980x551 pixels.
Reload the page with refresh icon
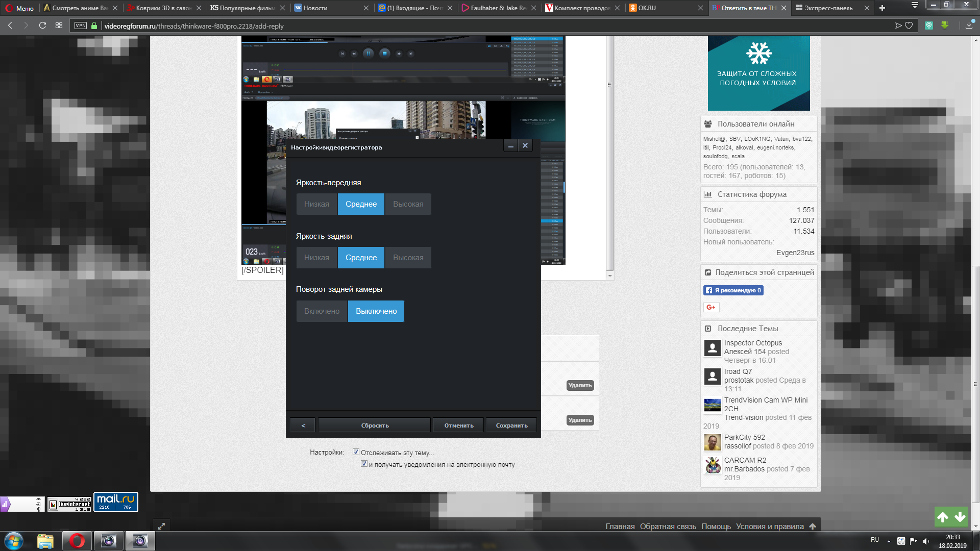(x=42, y=26)
